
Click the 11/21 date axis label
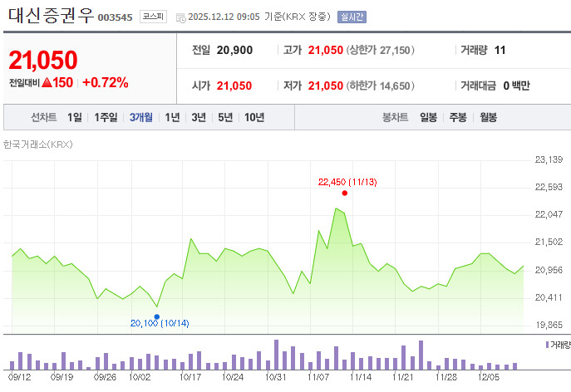pos(403,377)
